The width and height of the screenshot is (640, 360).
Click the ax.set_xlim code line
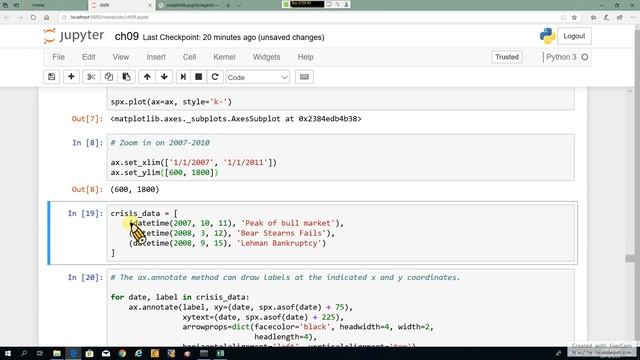[193, 162]
